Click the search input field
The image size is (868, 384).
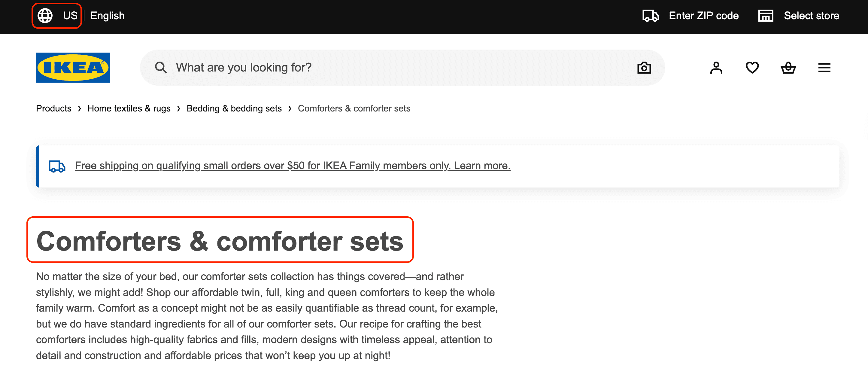point(337,67)
